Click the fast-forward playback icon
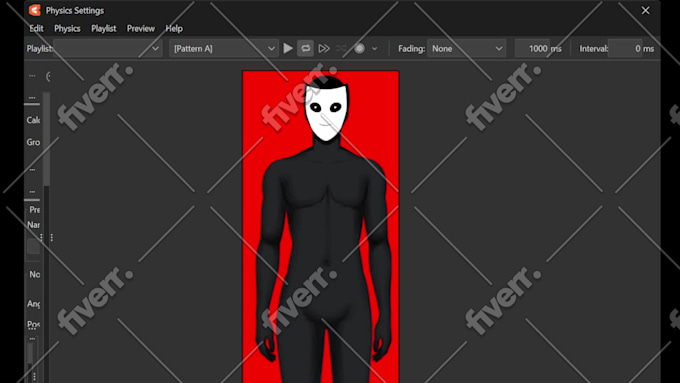 (x=324, y=49)
